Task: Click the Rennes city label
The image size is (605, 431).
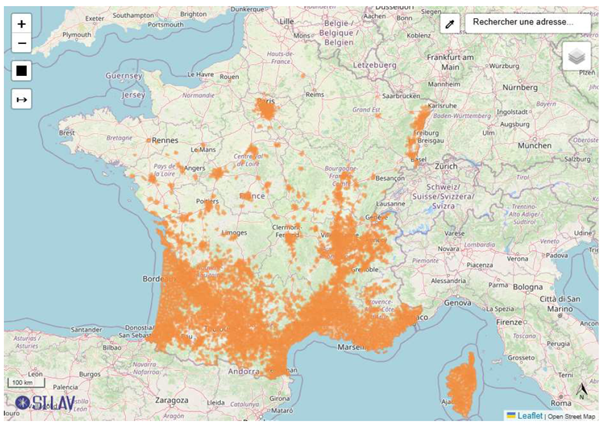Action: click(165, 140)
